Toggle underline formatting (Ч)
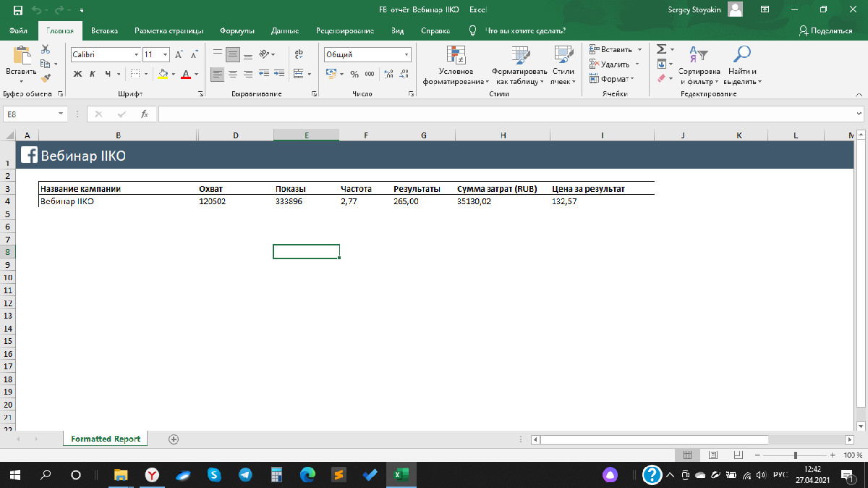The height and width of the screenshot is (488, 868). click(x=108, y=74)
